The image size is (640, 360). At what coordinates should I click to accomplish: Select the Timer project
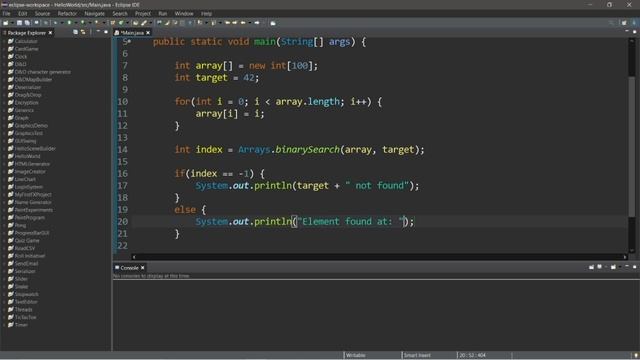[21, 325]
